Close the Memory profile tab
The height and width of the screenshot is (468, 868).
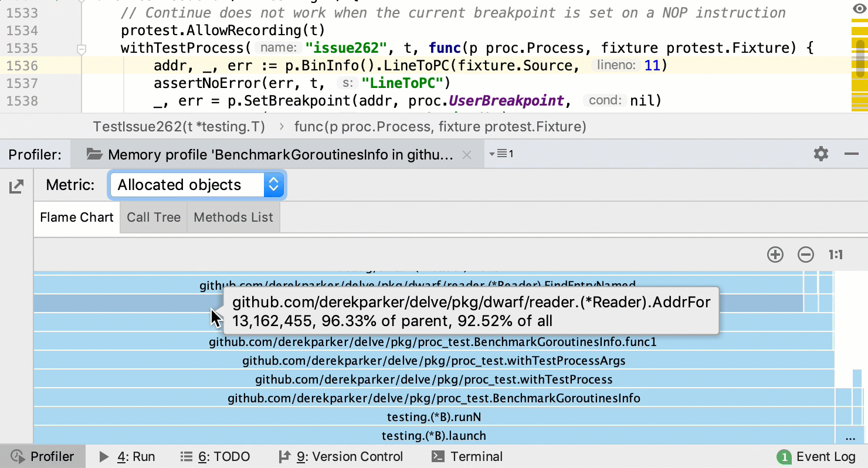467,155
